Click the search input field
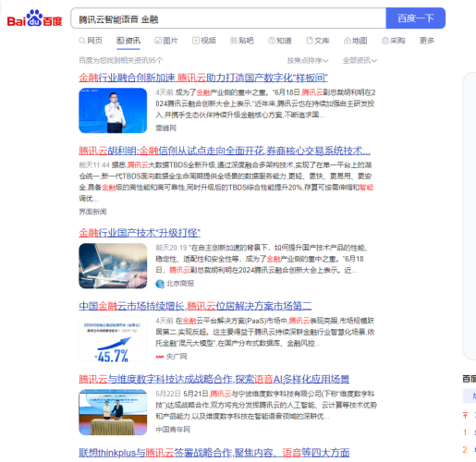The height and width of the screenshot is (462, 476). [228, 18]
